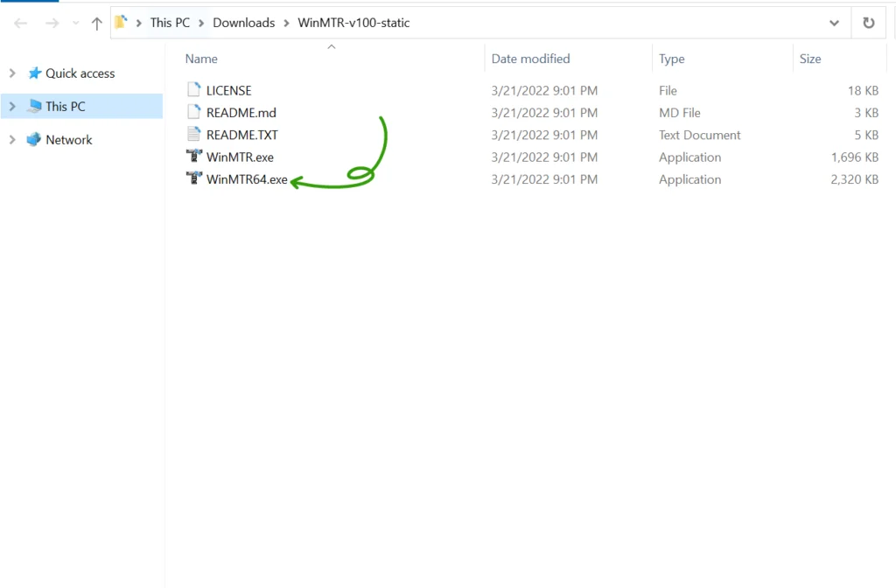
Task: Click the 2,320 KB size cell
Action: pyautogui.click(x=854, y=179)
